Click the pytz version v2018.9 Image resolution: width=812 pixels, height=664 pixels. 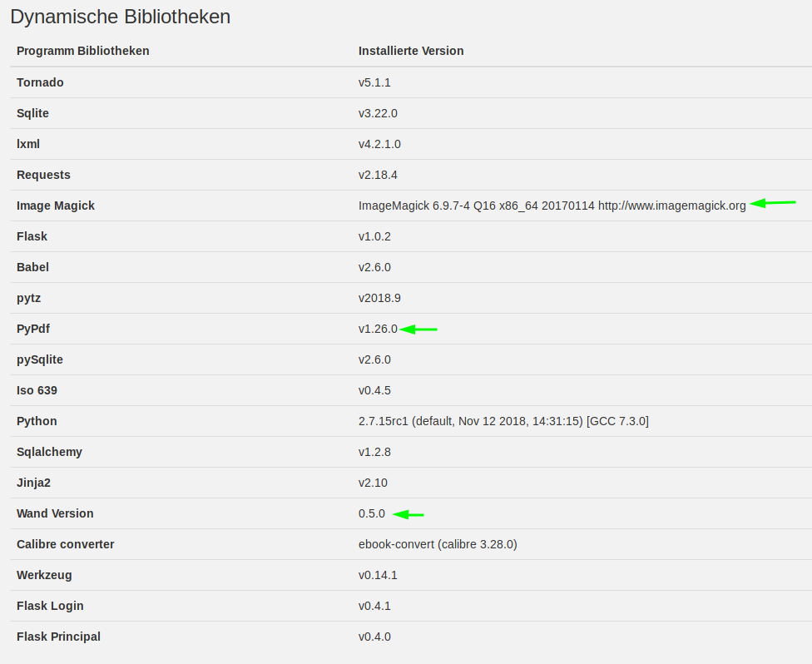[x=379, y=299]
